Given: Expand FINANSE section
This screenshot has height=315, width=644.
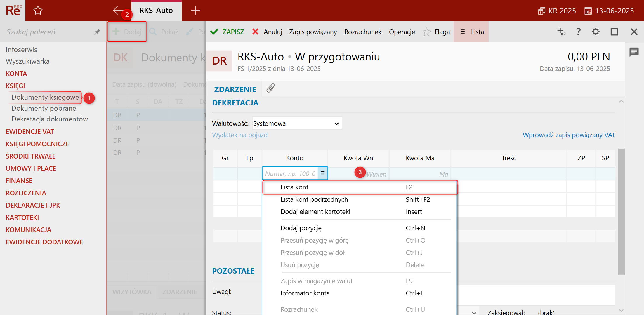Looking at the screenshot, I should click(19, 181).
